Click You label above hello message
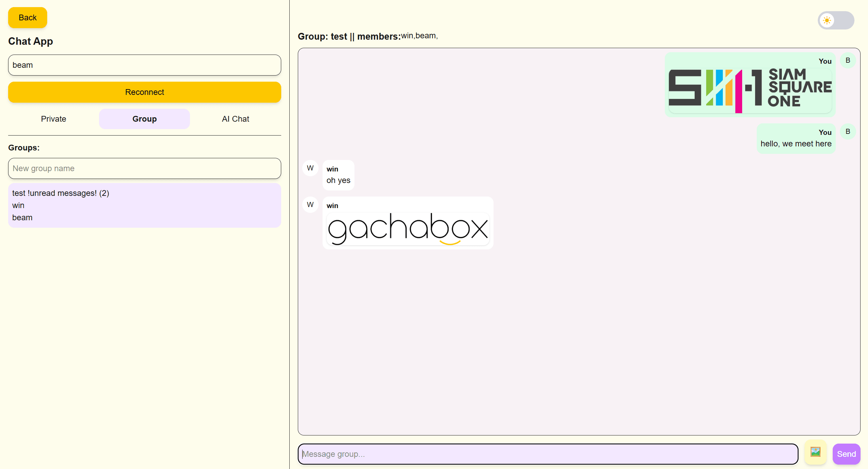The image size is (868, 469). pos(825,132)
